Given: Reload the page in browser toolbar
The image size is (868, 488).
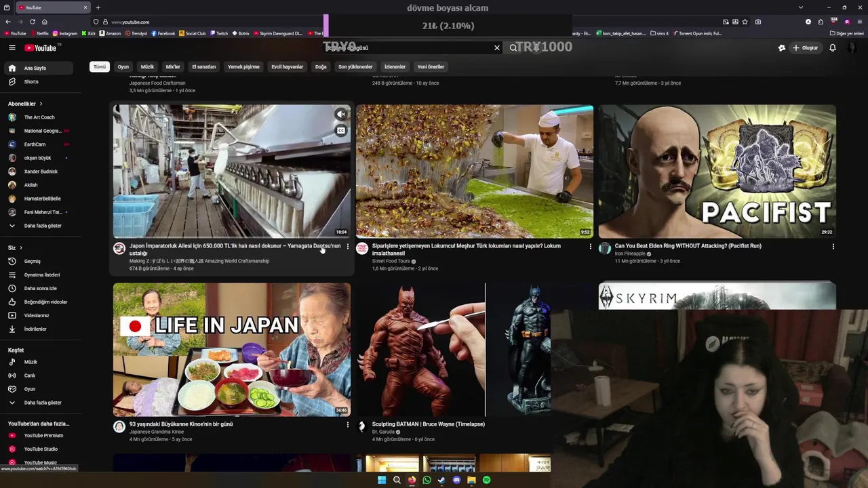Looking at the screenshot, I should (x=32, y=22).
